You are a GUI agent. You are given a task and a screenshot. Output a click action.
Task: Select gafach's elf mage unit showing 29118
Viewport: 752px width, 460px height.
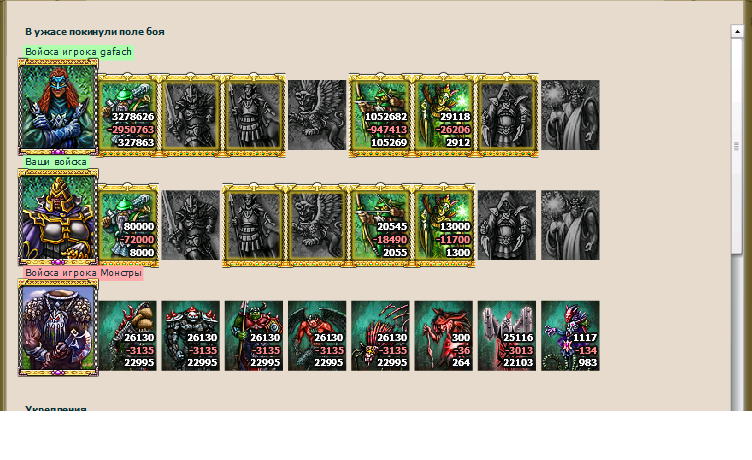[x=444, y=115]
